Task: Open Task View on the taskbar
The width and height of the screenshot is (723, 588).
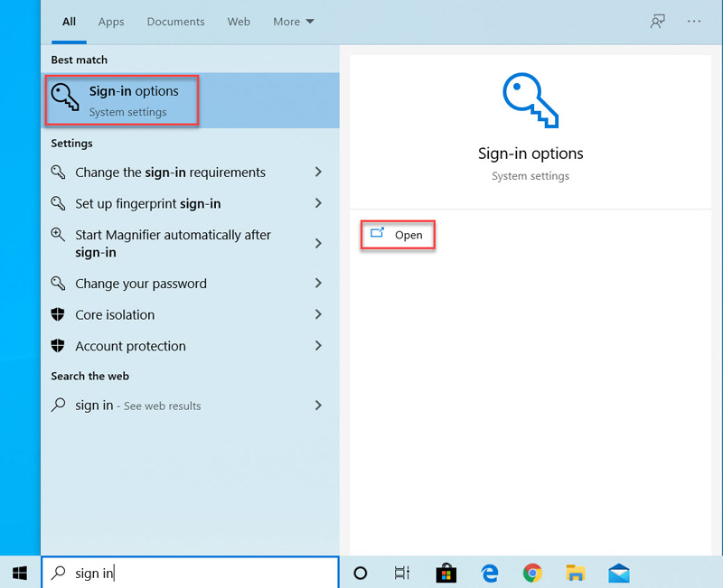Action: 402,573
